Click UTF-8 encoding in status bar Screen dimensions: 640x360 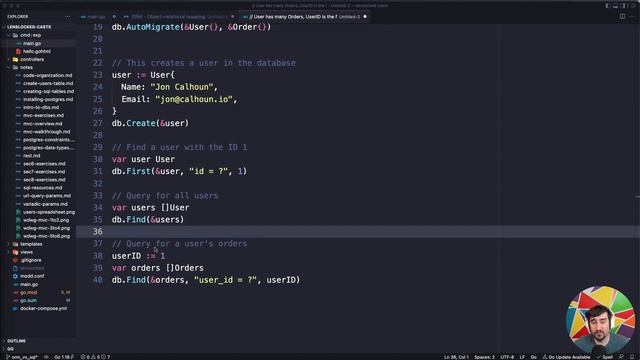click(x=507, y=357)
